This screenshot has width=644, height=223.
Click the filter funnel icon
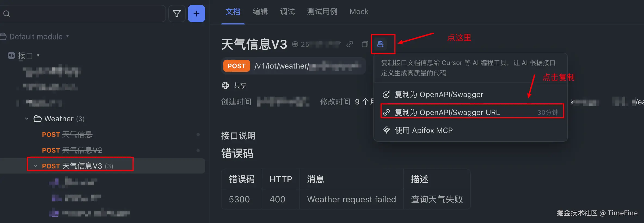point(177,14)
